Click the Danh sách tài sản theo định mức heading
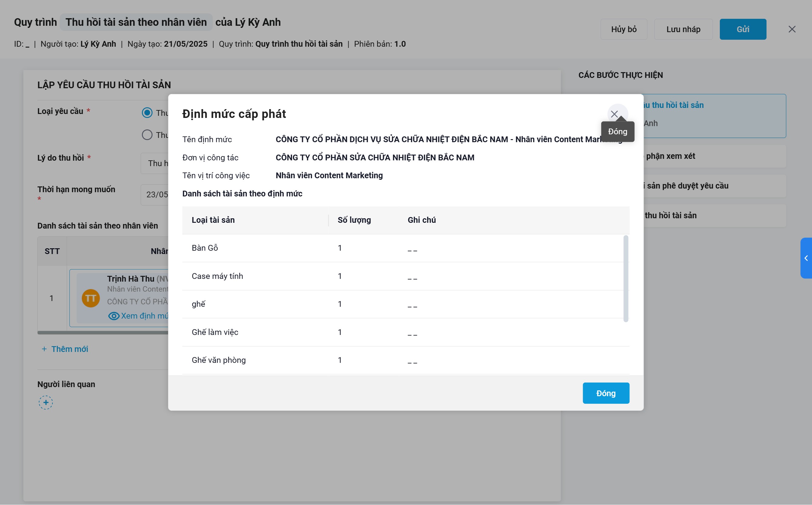Viewport: 812px width, 505px height. click(x=242, y=194)
